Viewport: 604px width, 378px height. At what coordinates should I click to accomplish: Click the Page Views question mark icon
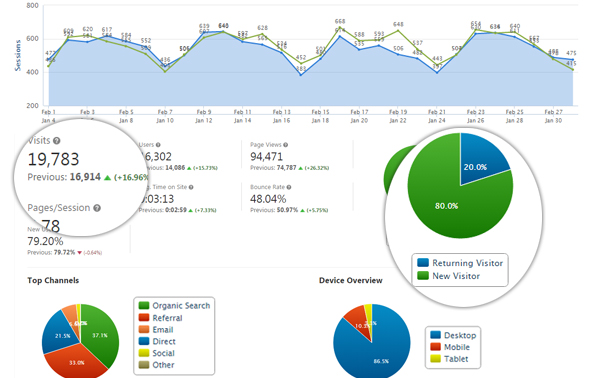click(285, 145)
